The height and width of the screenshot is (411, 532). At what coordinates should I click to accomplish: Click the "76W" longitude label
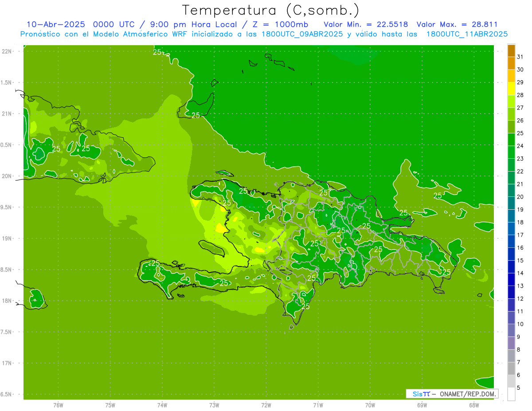pos(58,405)
